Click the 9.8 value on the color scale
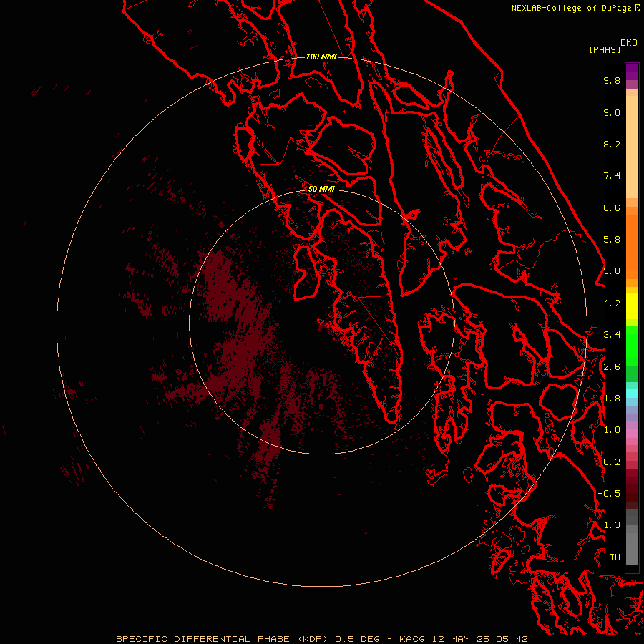Viewport: 644px width, 644px height. click(612, 80)
